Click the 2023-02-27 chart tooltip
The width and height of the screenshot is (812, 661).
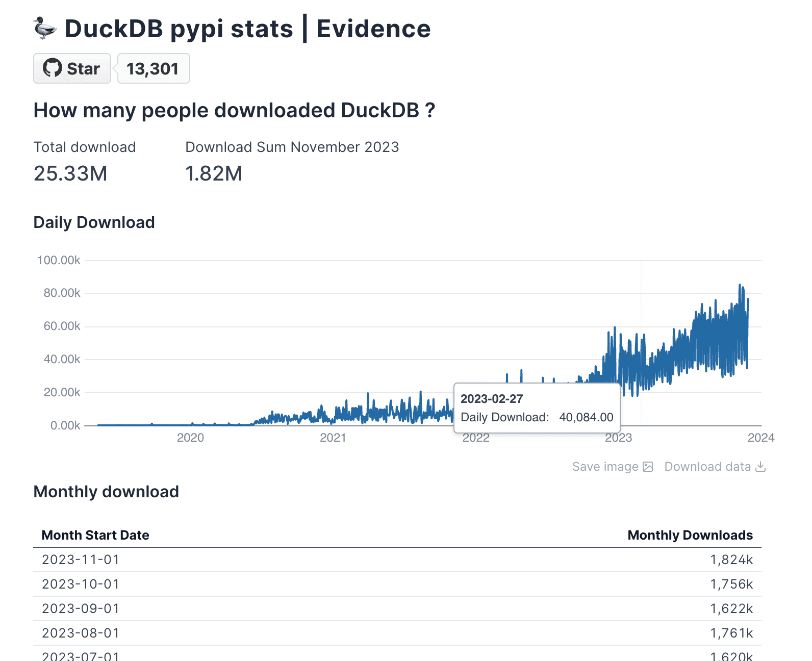[537, 408]
